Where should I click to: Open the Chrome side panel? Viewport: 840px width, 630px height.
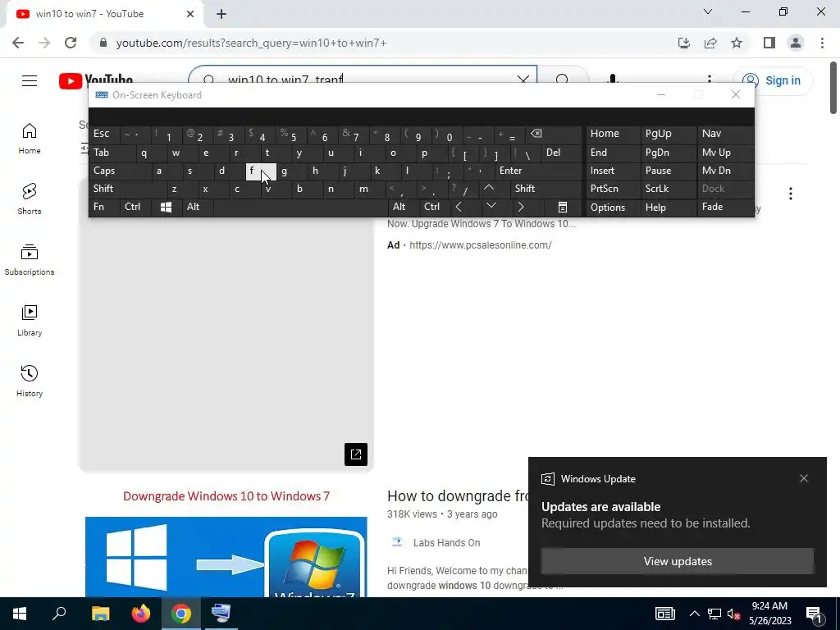click(769, 43)
